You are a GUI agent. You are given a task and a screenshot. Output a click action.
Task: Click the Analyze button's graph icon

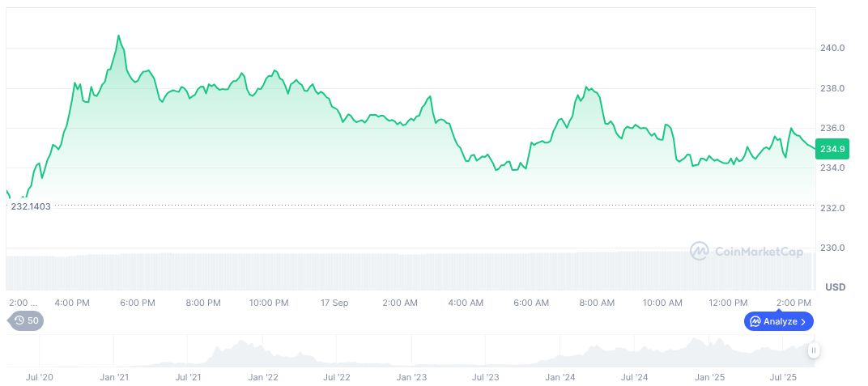(755, 321)
